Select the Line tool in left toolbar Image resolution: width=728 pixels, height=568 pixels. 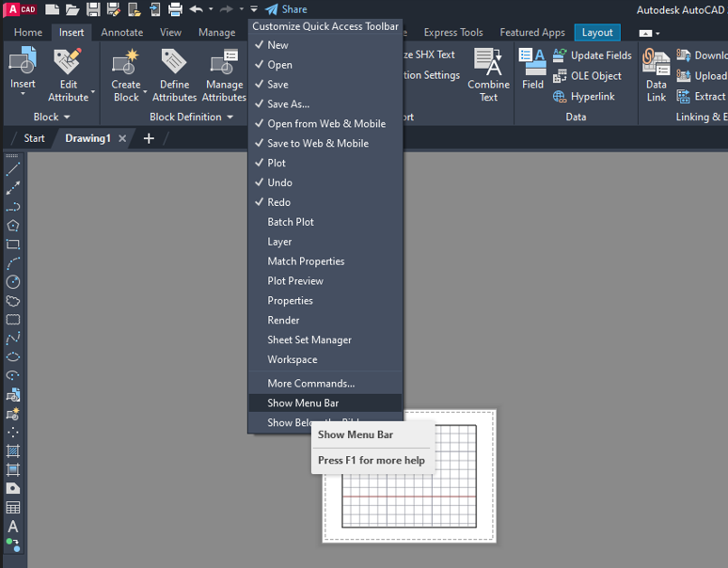point(13,169)
